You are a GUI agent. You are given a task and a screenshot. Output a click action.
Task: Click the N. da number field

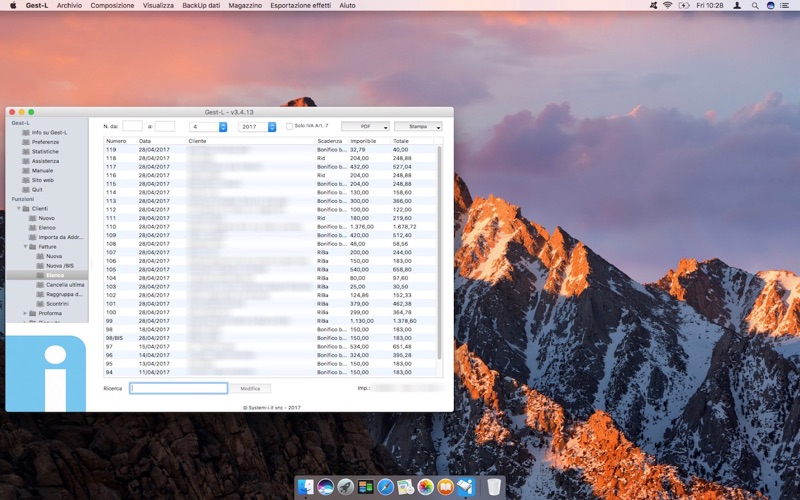coord(132,126)
